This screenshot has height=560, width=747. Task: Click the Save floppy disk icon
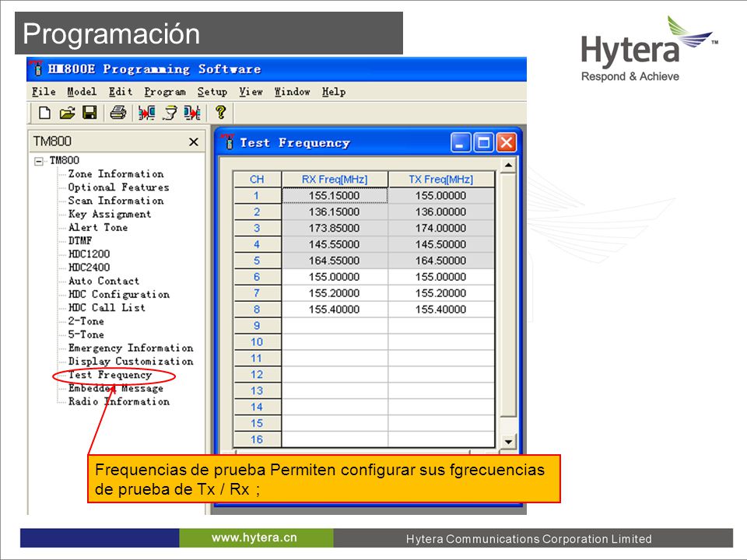point(89,113)
